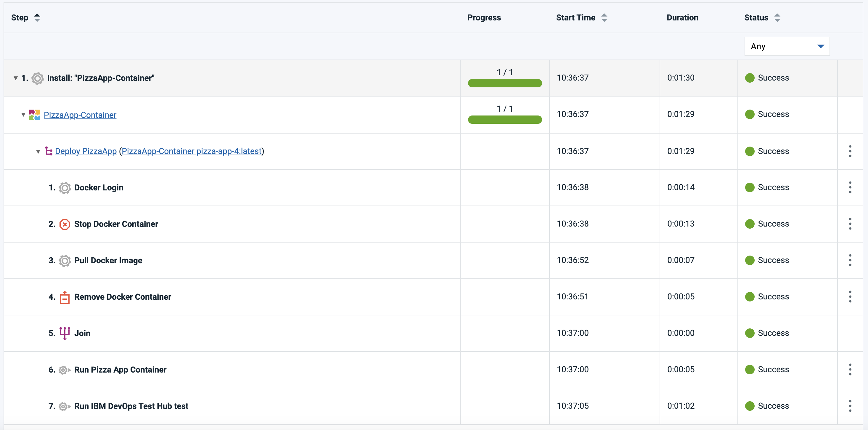The width and height of the screenshot is (868, 430).
Task: Click the puzzle-piece icon next to PizzaApp-Container
Action: pyautogui.click(x=34, y=115)
